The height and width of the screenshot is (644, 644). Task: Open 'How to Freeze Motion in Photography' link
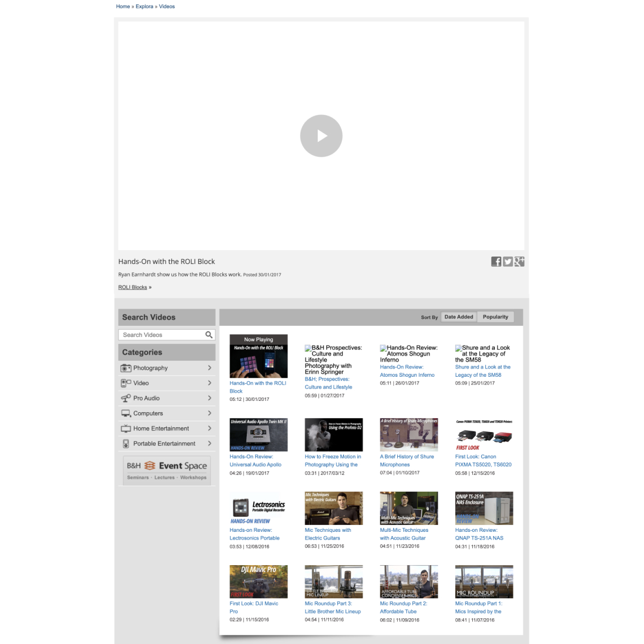point(333,460)
